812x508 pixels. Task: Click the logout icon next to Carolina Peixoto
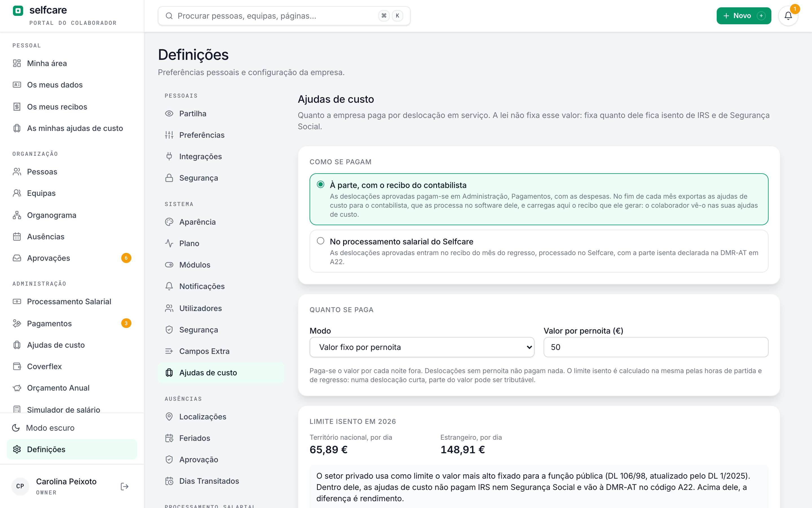(x=125, y=486)
